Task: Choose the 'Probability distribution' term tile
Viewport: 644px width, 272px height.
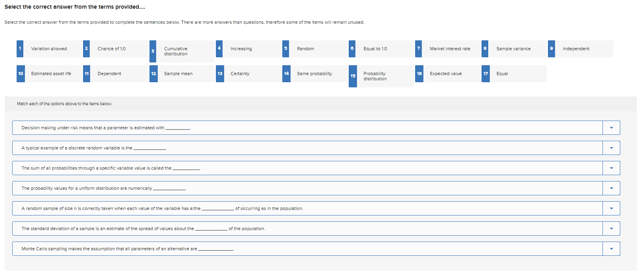Action: pos(381,76)
